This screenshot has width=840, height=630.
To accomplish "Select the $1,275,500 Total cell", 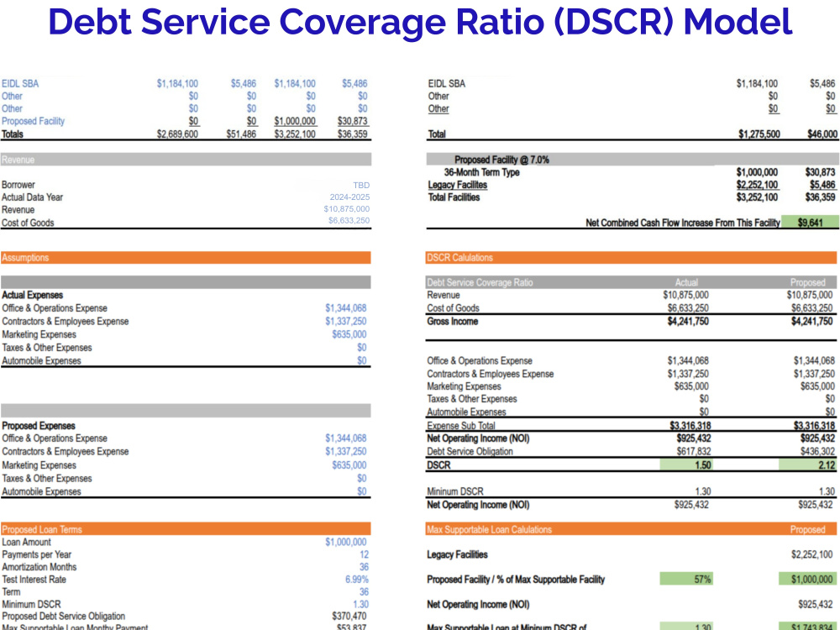I will coord(759,134).
